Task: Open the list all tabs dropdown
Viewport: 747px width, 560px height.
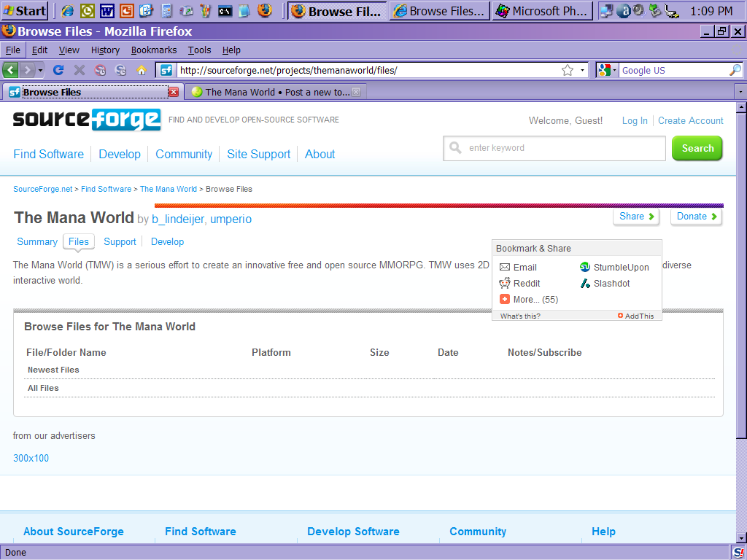Action: click(x=740, y=91)
